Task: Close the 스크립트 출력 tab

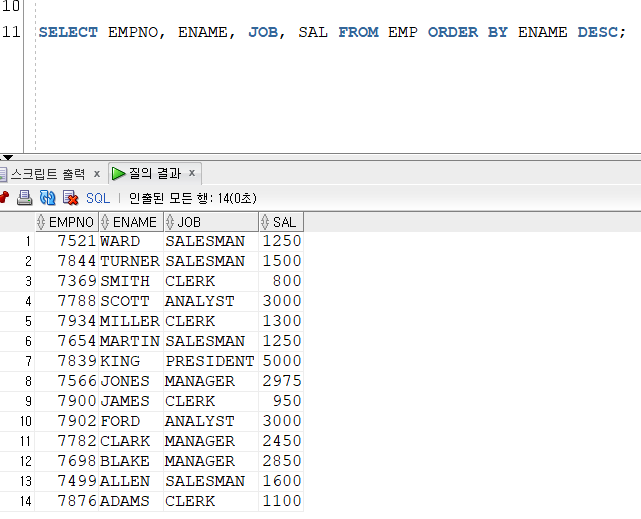Action: [x=97, y=174]
